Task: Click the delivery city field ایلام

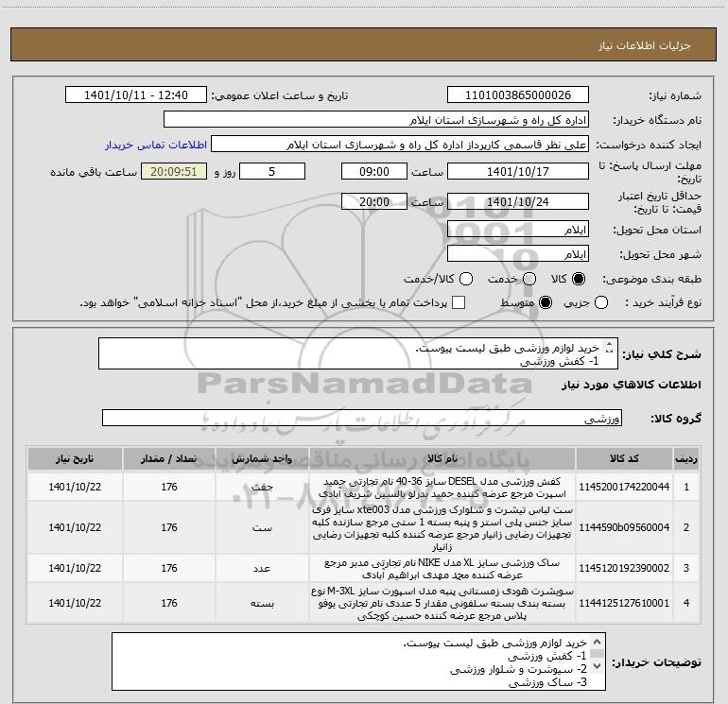Action: tap(518, 254)
